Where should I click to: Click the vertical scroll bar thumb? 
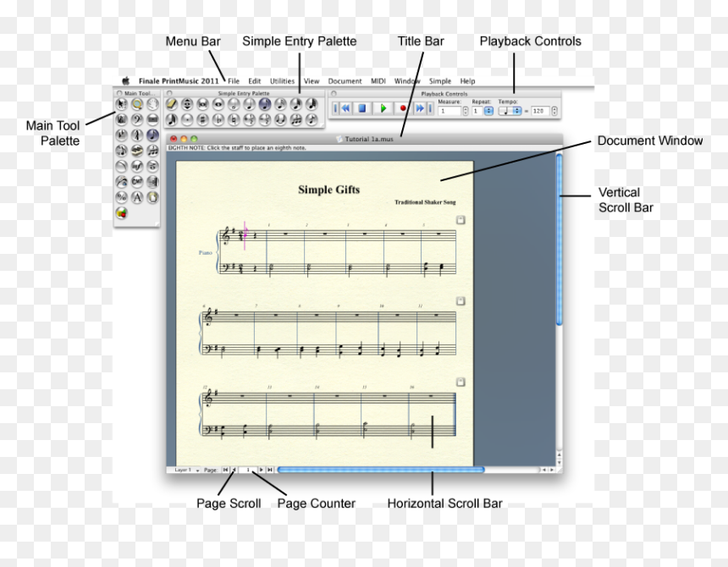[x=559, y=239]
